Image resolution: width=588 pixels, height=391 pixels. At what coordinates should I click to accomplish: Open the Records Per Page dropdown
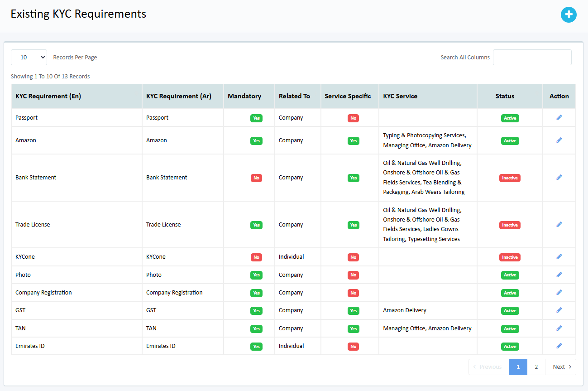tap(29, 57)
